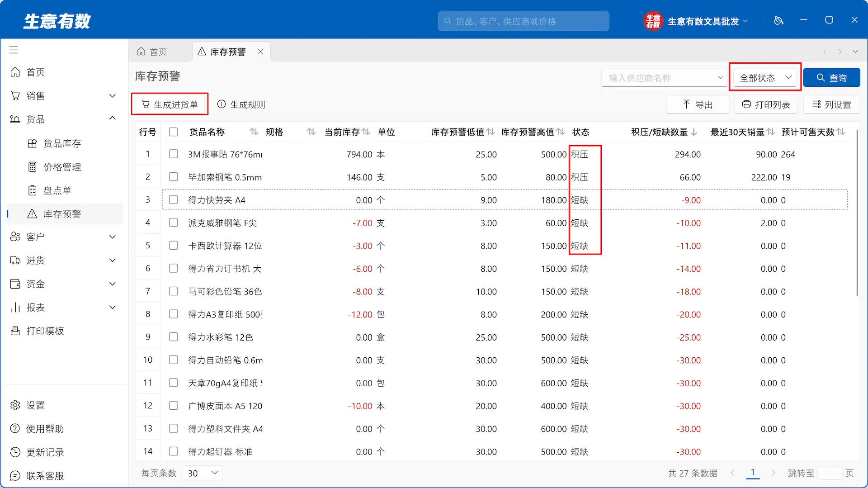
Task: Open the theme skin icon in title bar
Action: [778, 20]
